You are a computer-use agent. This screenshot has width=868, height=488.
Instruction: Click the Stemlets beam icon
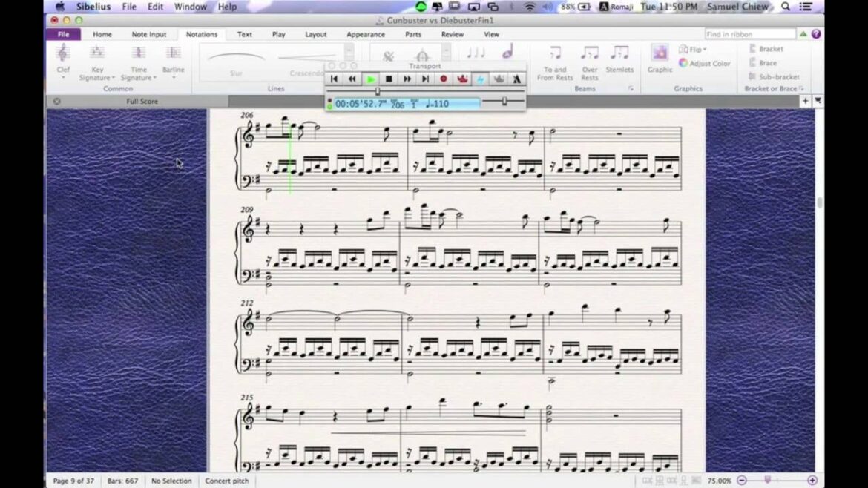tap(619, 58)
